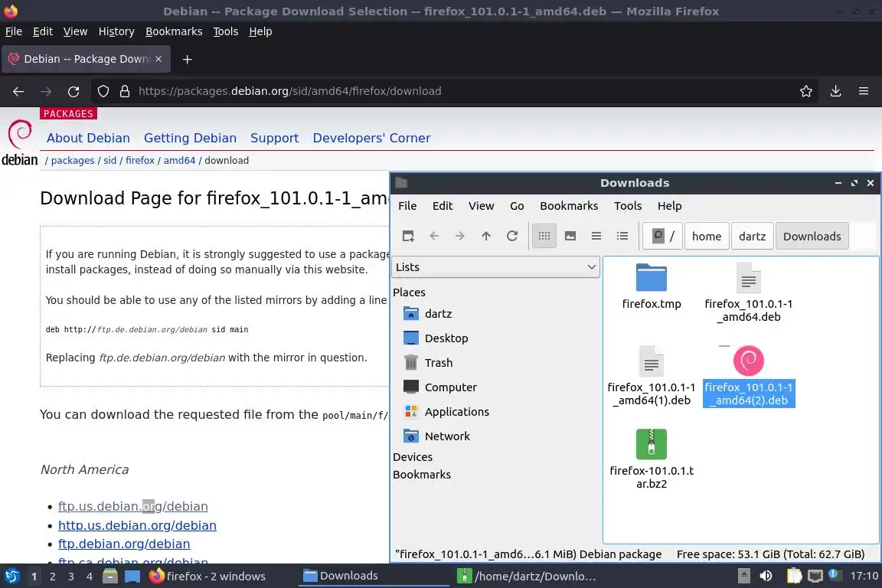Image resolution: width=882 pixels, height=588 pixels.
Task: Select the firefox.tmp folder
Action: (x=652, y=287)
